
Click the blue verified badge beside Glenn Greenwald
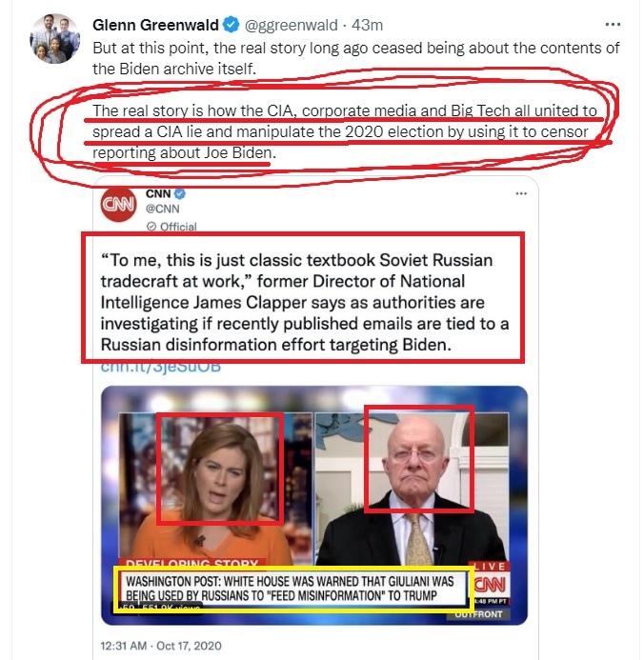[x=231, y=25]
